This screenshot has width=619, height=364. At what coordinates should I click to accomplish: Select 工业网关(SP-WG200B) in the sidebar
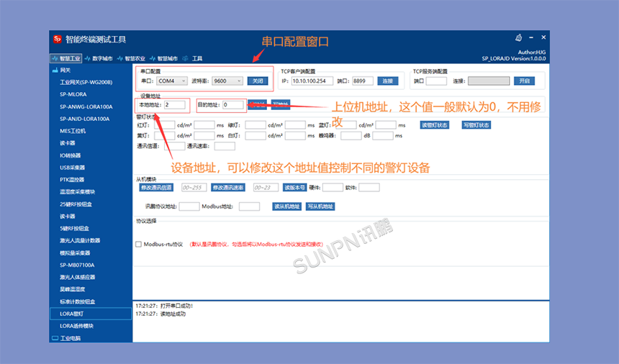click(86, 82)
